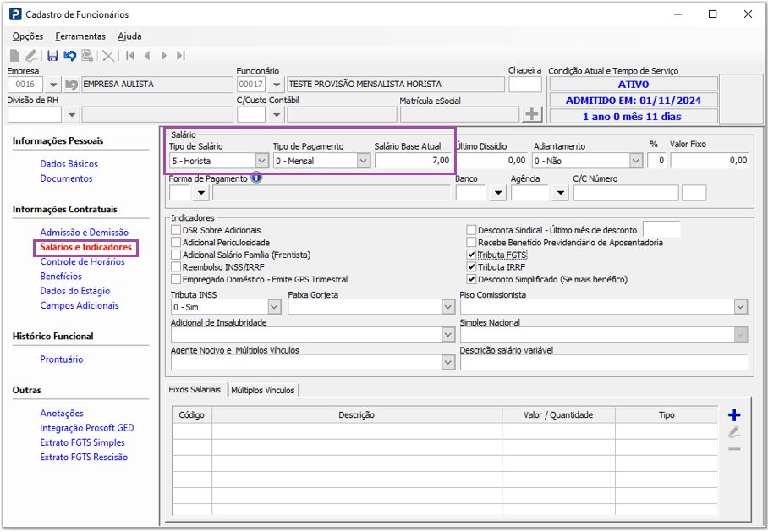The height and width of the screenshot is (532, 768).
Task: Switch to the Múltiplos Vínculos tab
Action: (x=263, y=390)
